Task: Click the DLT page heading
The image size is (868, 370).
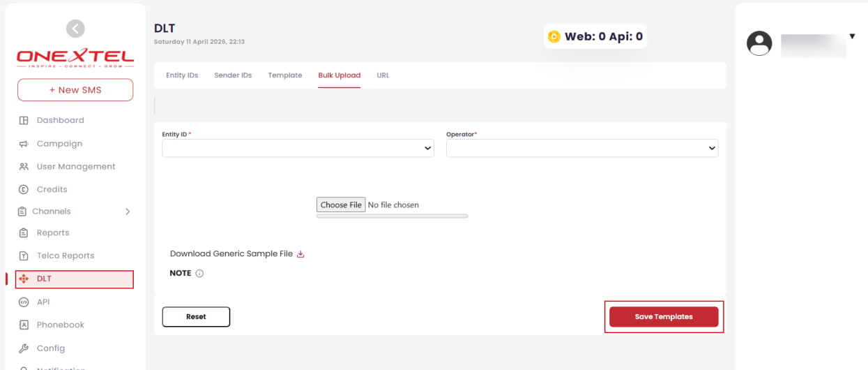Action: [165, 29]
